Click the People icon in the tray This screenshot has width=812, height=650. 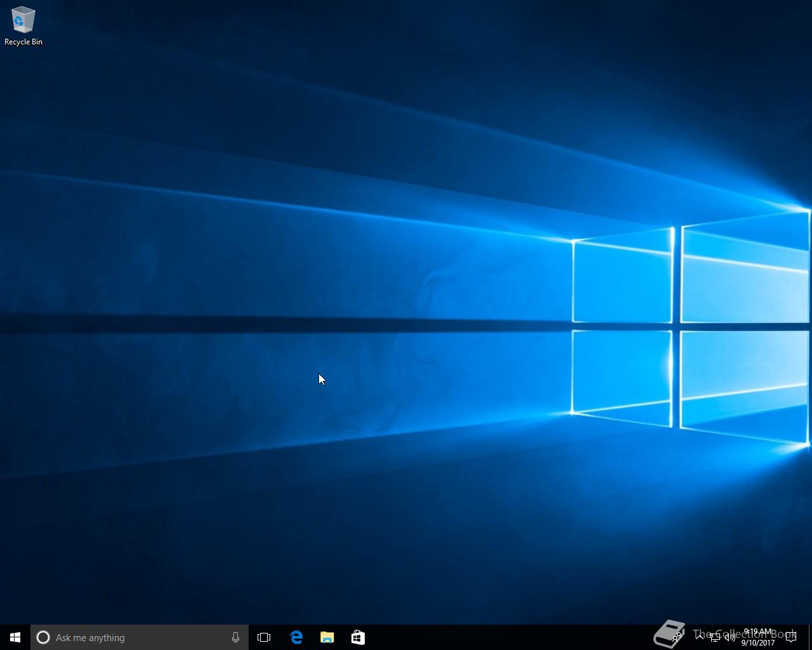click(677, 636)
